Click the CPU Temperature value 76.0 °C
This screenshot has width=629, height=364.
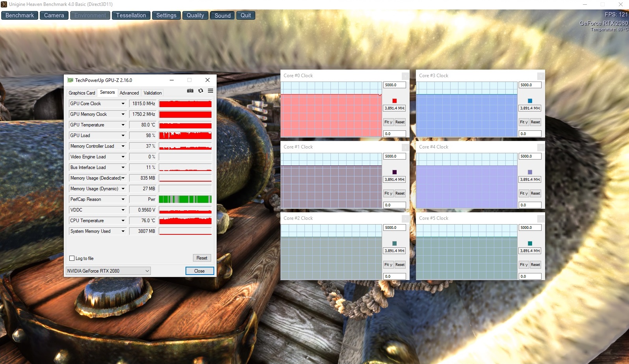point(143,221)
